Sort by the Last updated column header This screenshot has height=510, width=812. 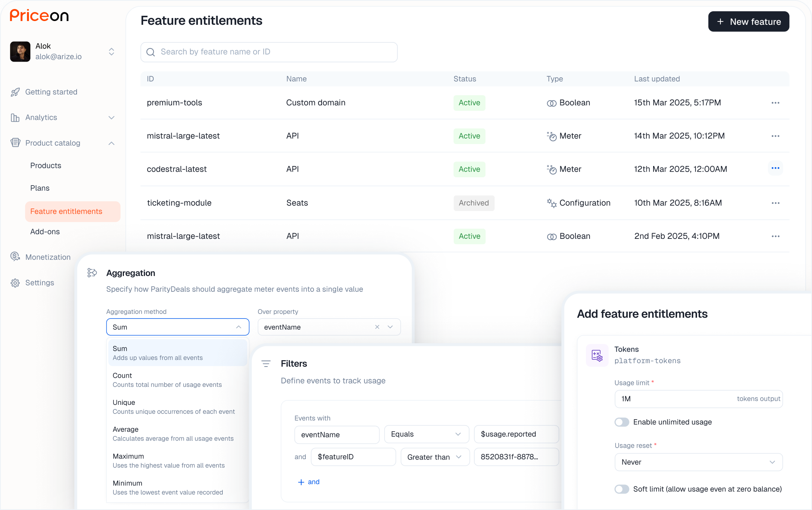657,79
